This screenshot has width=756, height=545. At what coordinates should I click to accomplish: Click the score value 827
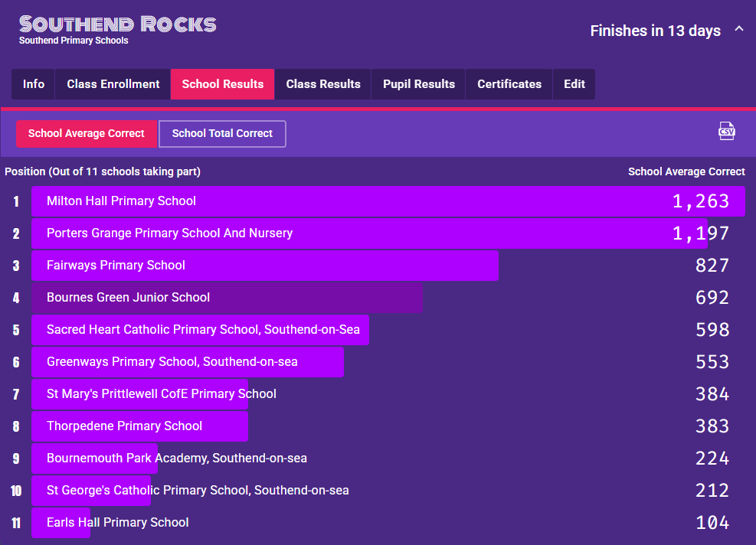pos(712,266)
